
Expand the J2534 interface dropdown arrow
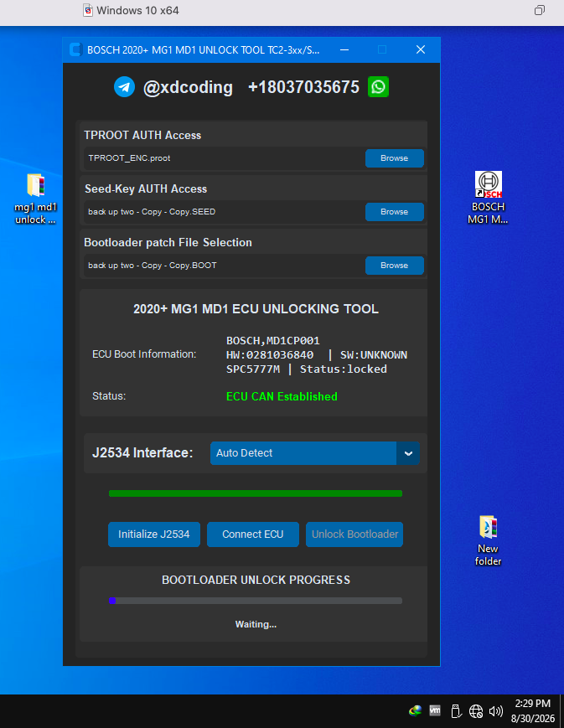(408, 453)
